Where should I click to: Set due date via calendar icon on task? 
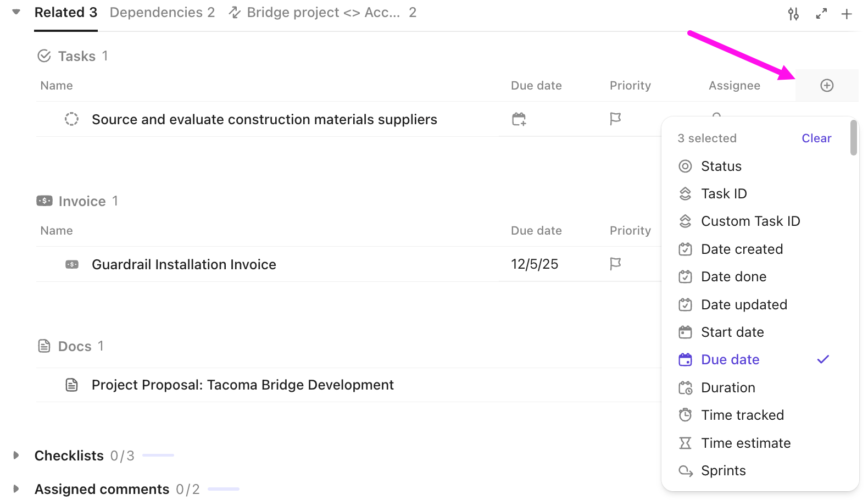click(519, 119)
